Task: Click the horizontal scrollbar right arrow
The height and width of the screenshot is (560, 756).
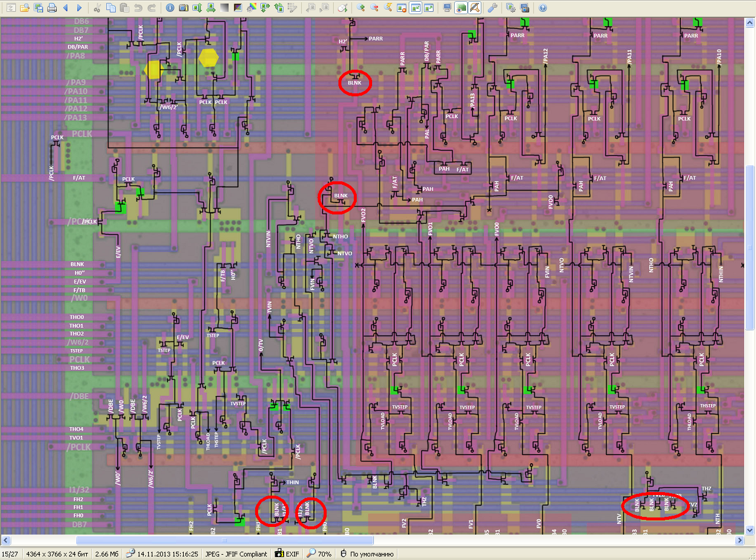Action: 739,540
